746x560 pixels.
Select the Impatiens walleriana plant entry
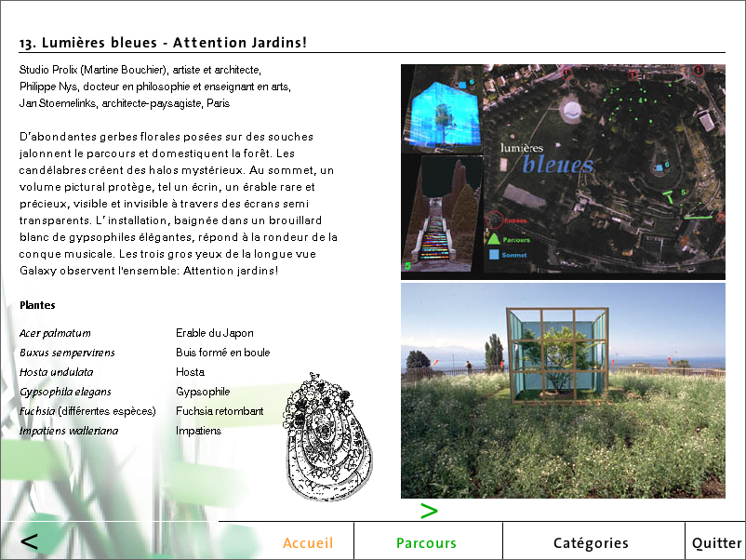(69, 431)
